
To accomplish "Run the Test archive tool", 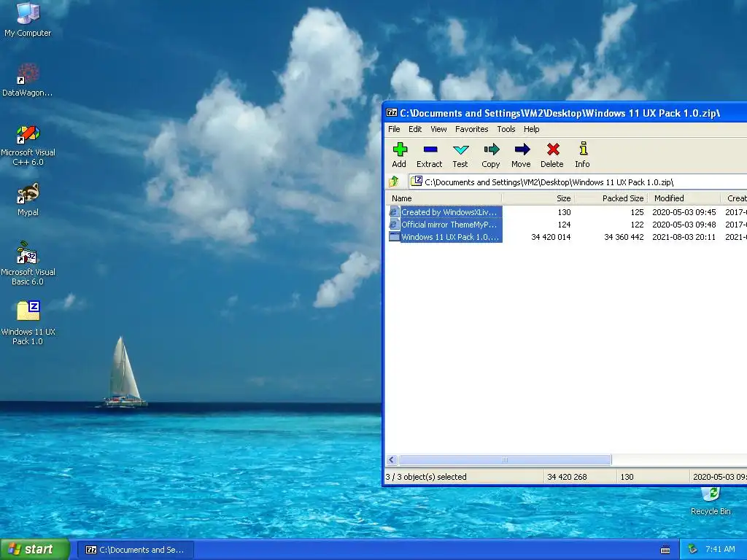I will point(460,149).
